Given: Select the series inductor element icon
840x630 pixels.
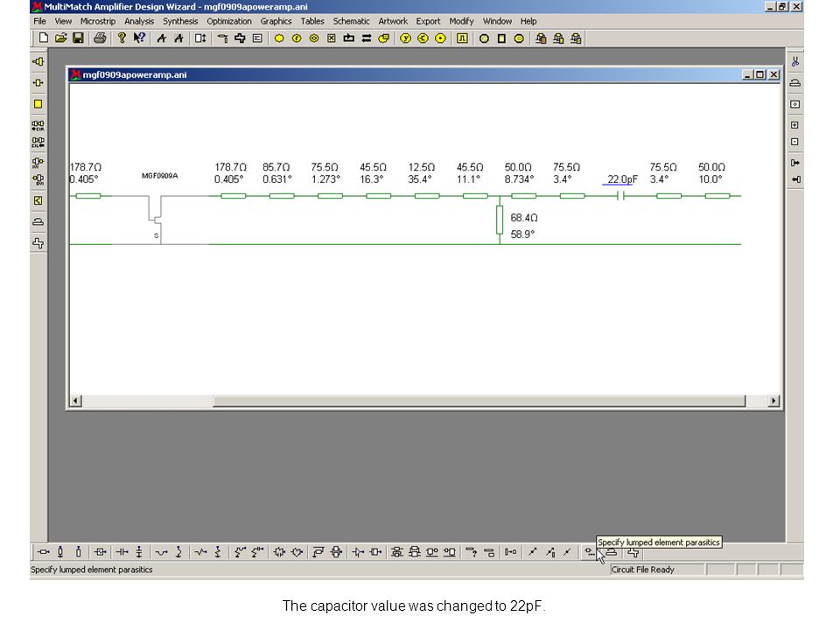Looking at the screenshot, I should click(x=161, y=552).
